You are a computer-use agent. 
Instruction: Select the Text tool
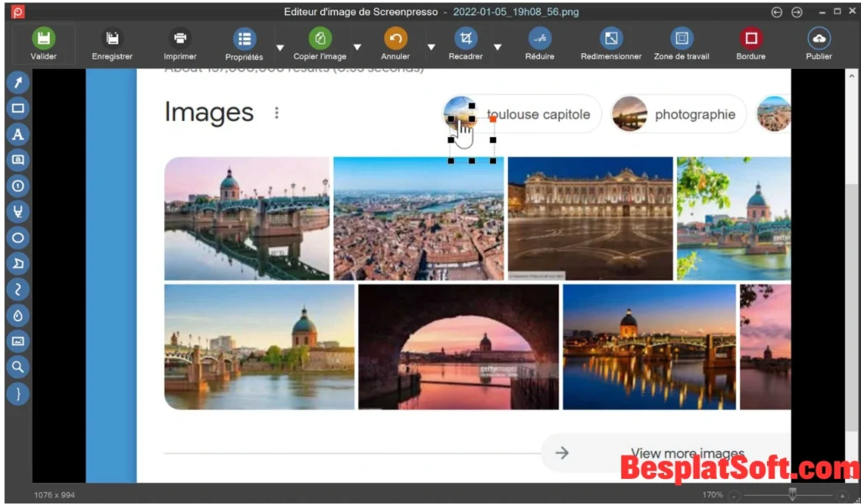point(18,134)
